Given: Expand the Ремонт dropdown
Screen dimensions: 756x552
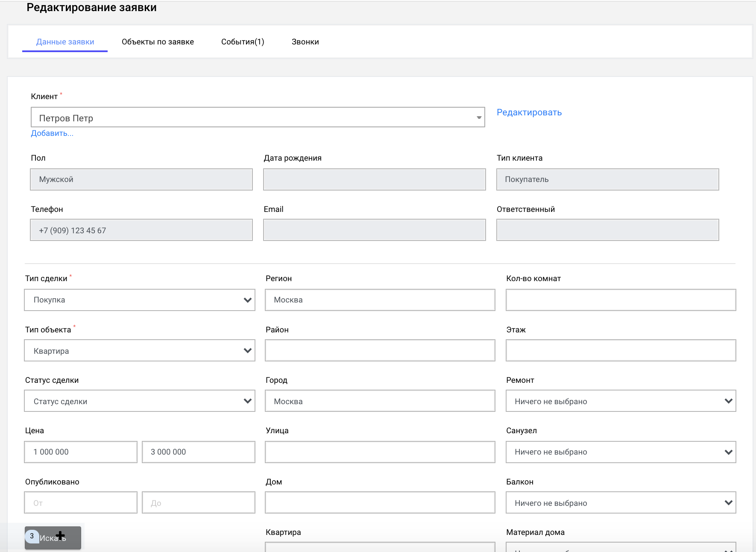Looking at the screenshot, I should point(621,401).
